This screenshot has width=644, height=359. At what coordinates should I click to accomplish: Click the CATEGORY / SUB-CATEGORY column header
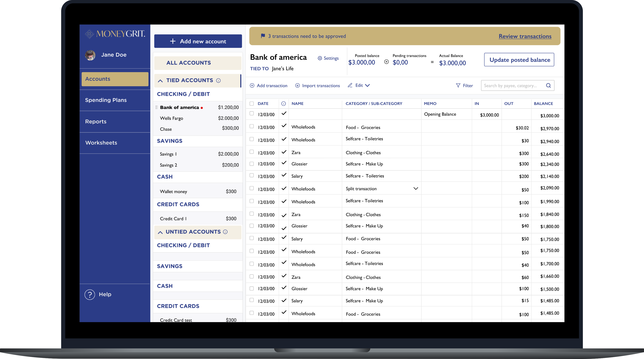point(374,103)
